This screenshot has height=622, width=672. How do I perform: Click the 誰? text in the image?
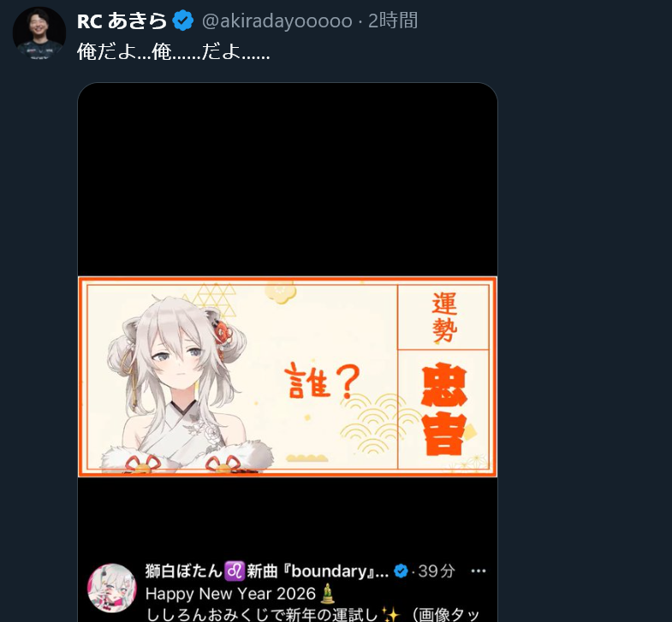[322, 381]
